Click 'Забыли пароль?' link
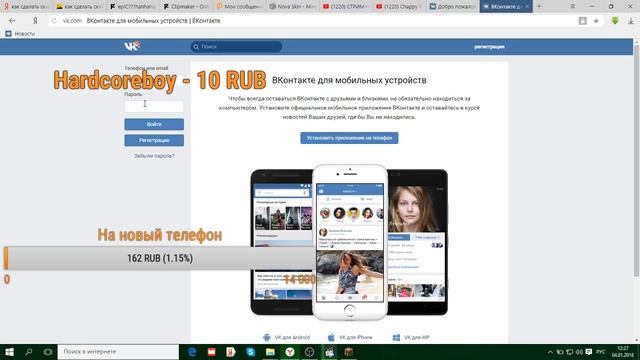640x360 pixels. (154, 156)
